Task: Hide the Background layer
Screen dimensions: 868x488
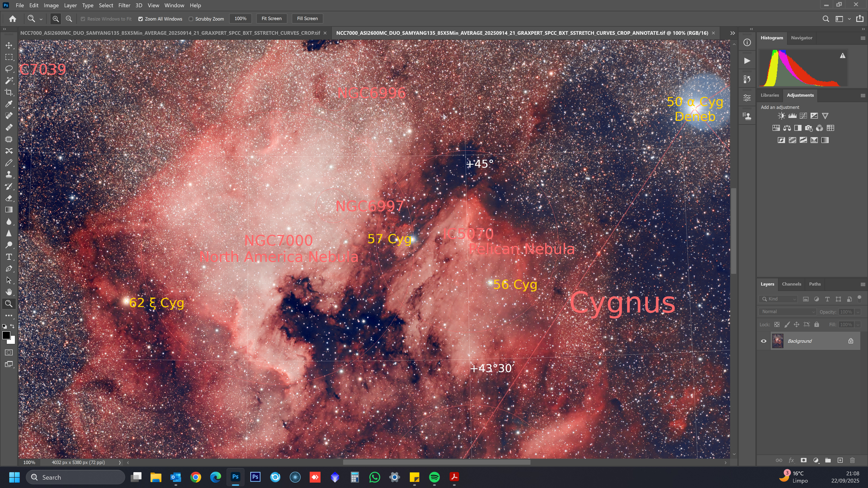Action: pos(764,341)
